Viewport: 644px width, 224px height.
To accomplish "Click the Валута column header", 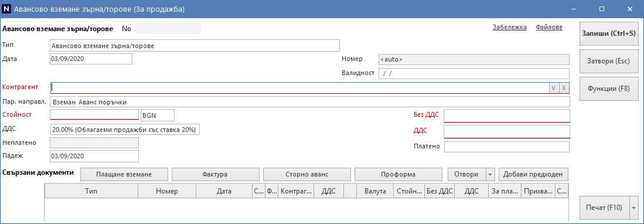I will [x=375, y=191].
